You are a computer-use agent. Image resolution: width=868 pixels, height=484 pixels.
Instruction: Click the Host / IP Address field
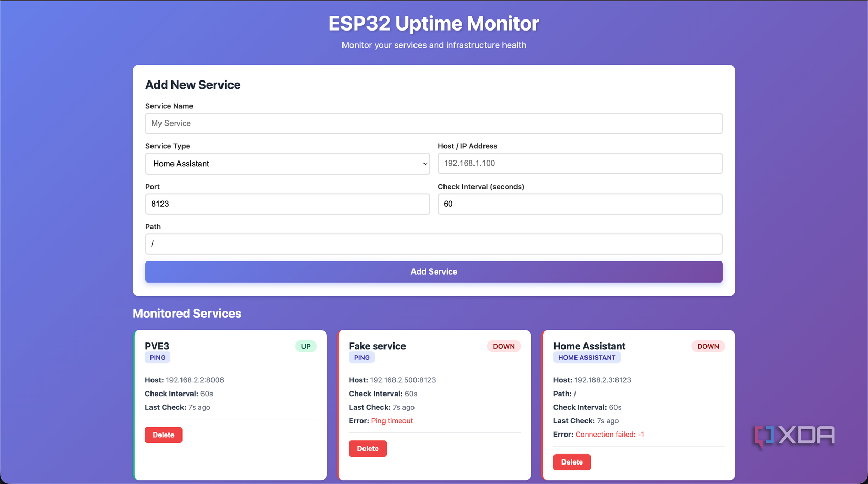[580, 163]
